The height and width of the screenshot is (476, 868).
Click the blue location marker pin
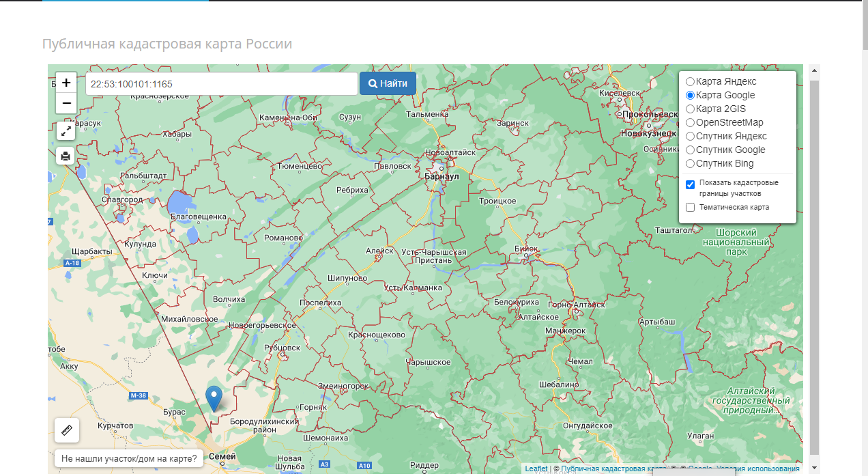pos(214,397)
